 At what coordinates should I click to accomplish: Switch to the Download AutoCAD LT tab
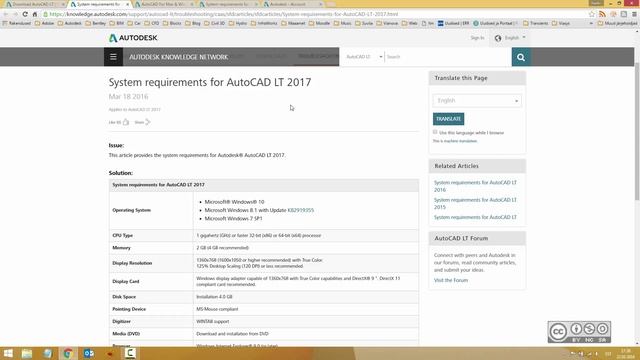click(x=34, y=4)
